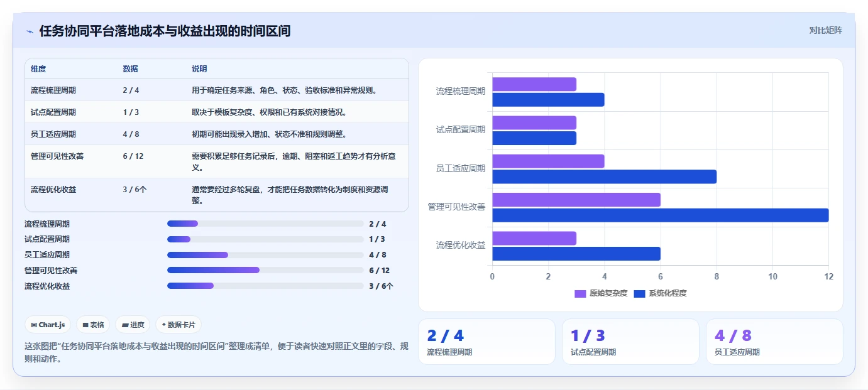Viewport: 868px width, 390px height.
Task: Click the 管理可见性改善 chart axis label
Action: [456, 207]
